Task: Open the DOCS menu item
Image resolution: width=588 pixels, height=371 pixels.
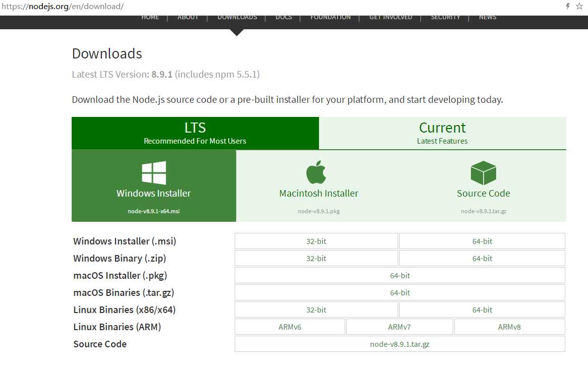Action: coord(284,17)
